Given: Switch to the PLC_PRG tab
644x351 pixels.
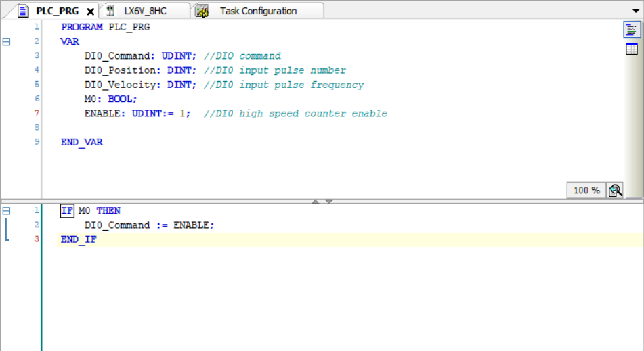Looking at the screenshot, I should 58,11.
